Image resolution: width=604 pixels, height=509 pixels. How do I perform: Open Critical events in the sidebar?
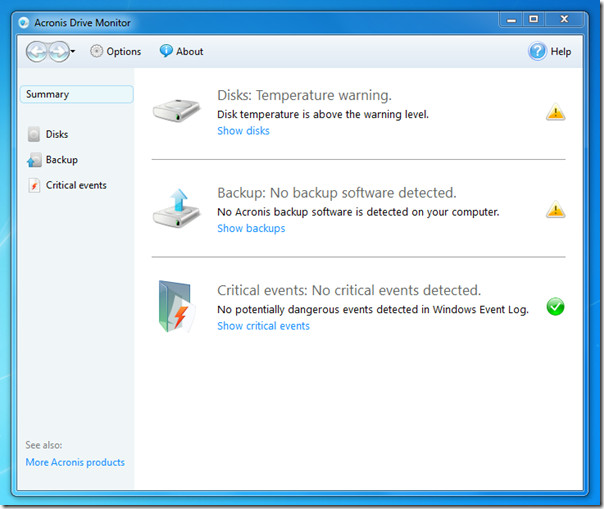click(x=76, y=185)
